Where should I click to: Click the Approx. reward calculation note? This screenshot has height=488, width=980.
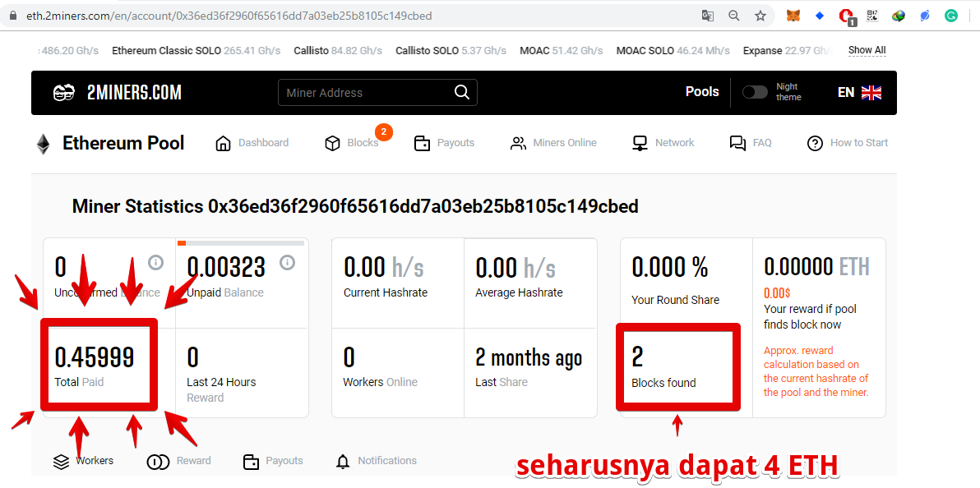pyautogui.click(x=816, y=371)
